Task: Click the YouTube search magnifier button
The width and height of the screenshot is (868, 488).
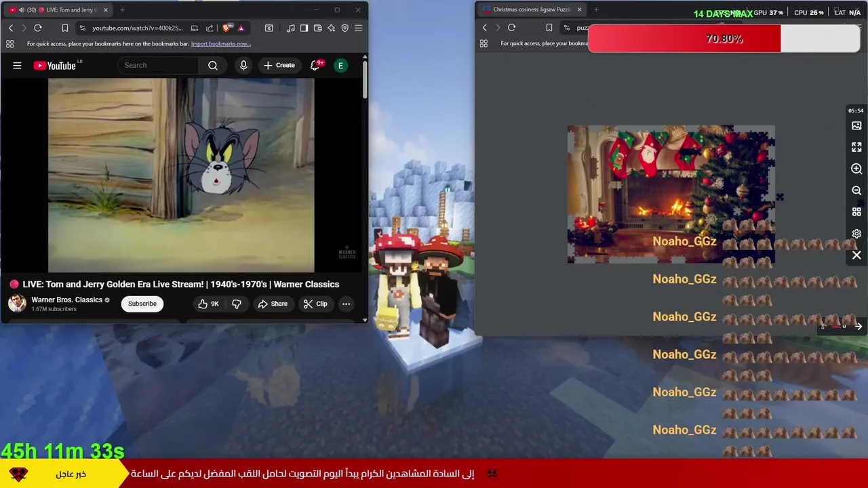Action: (213, 65)
